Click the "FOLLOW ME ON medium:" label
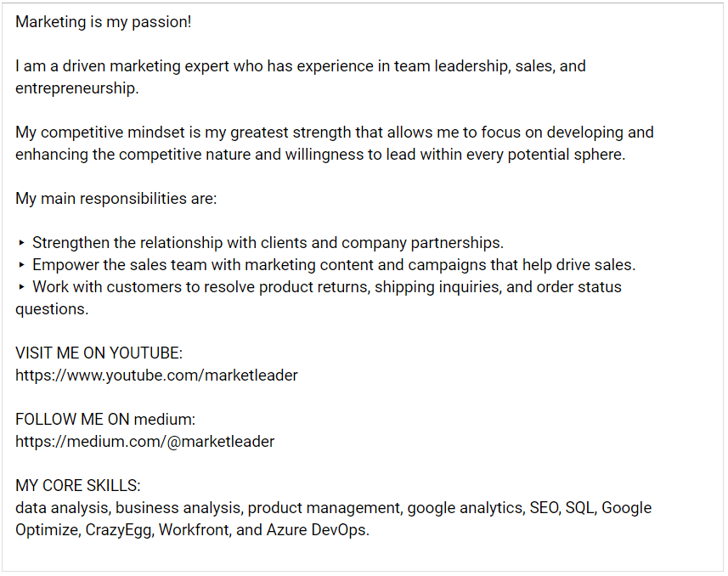The width and height of the screenshot is (728, 576). tap(105, 419)
